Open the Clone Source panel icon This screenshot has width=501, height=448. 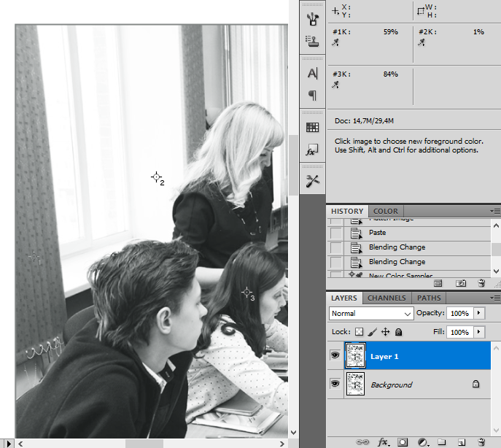point(312,41)
